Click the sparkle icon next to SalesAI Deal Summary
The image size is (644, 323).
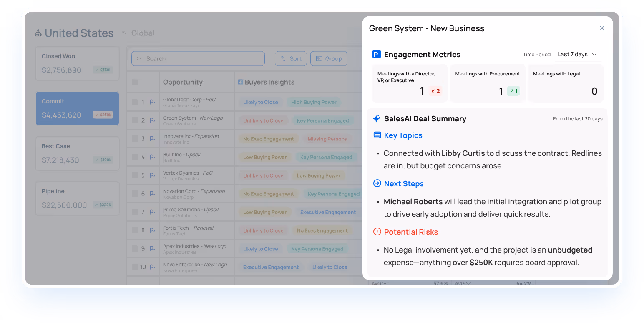click(x=376, y=118)
